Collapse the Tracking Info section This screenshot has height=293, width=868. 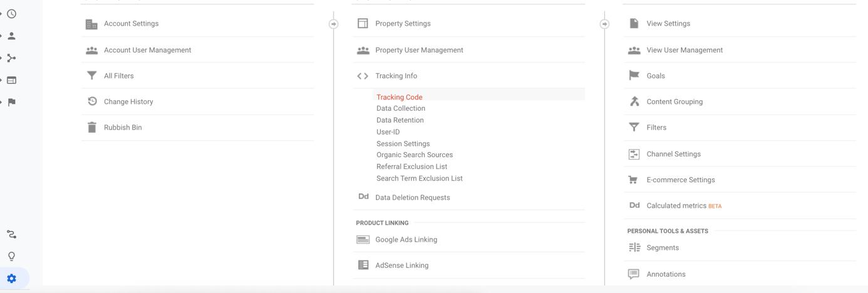click(x=396, y=76)
